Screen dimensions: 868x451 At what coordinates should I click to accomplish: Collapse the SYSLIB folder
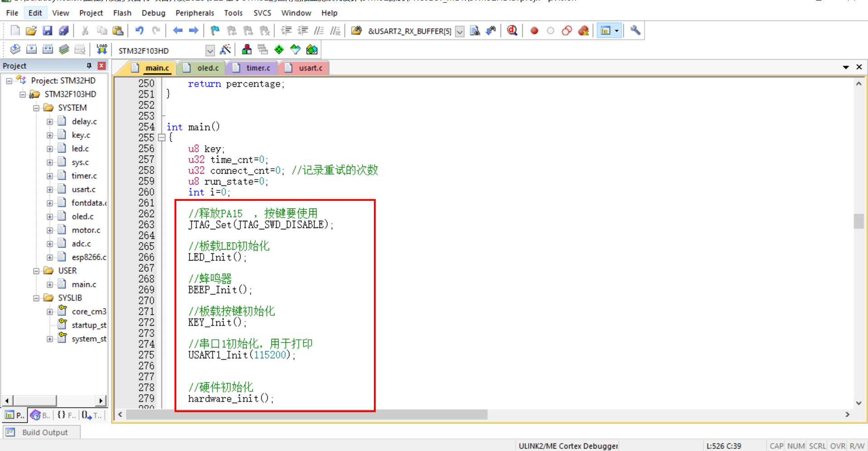pyautogui.click(x=36, y=298)
